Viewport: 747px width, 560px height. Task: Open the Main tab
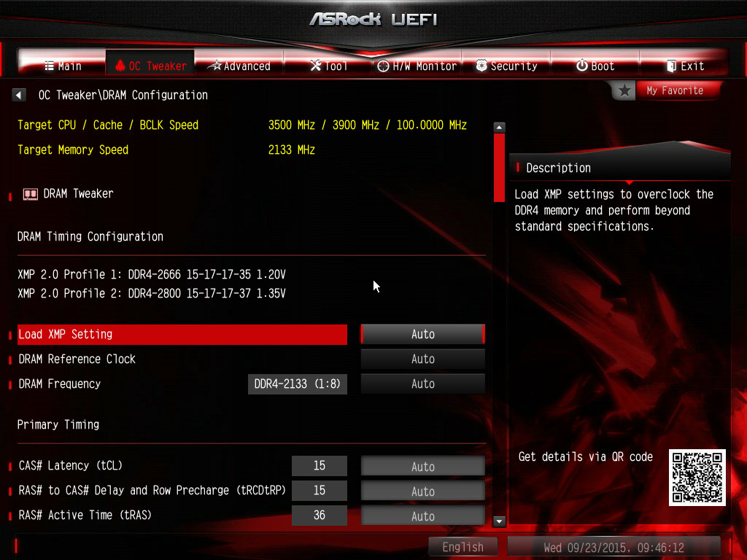(63, 66)
